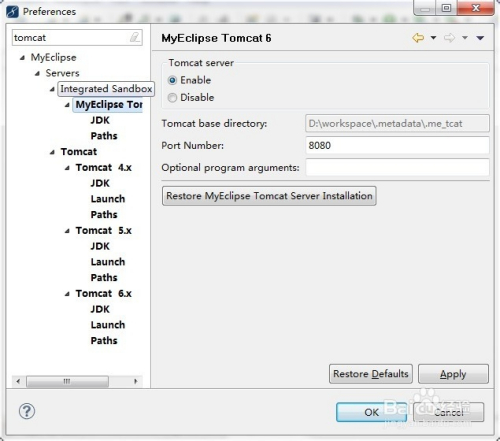Select the Tomcat 4.x tree item
The height and width of the screenshot is (441, 500).
(x=103, y=167)
